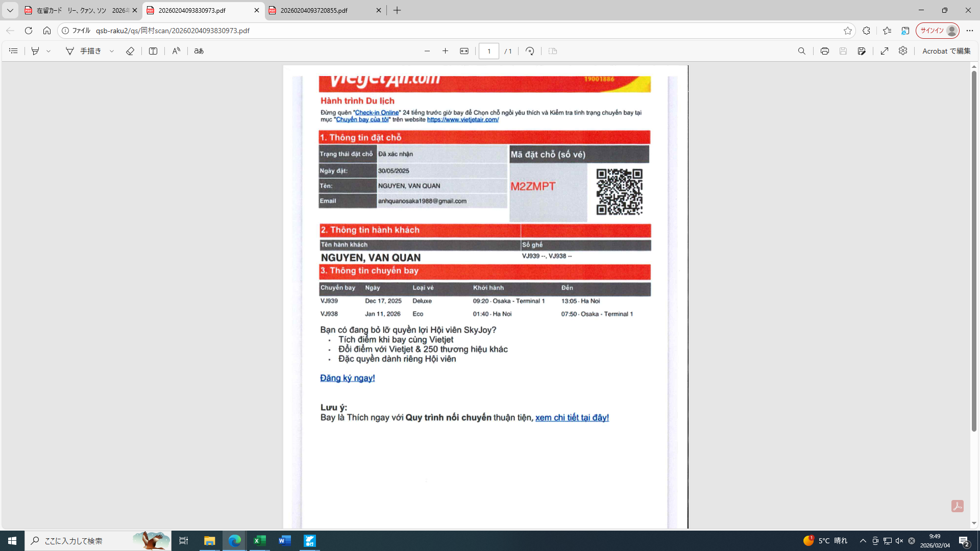
Task: Click the print icon in PDF toolbar
Action: pyautogui.click(x=824, y=51)
